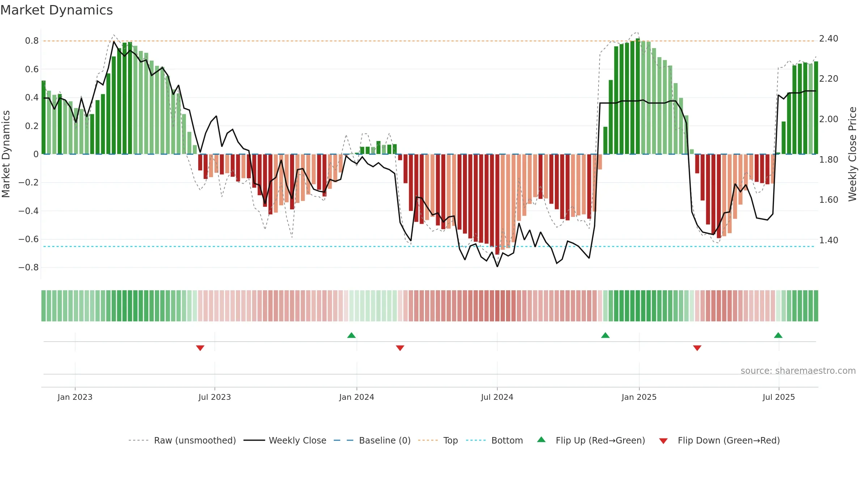Click the 2.00 price axis tick

click(x=829, y=119)
